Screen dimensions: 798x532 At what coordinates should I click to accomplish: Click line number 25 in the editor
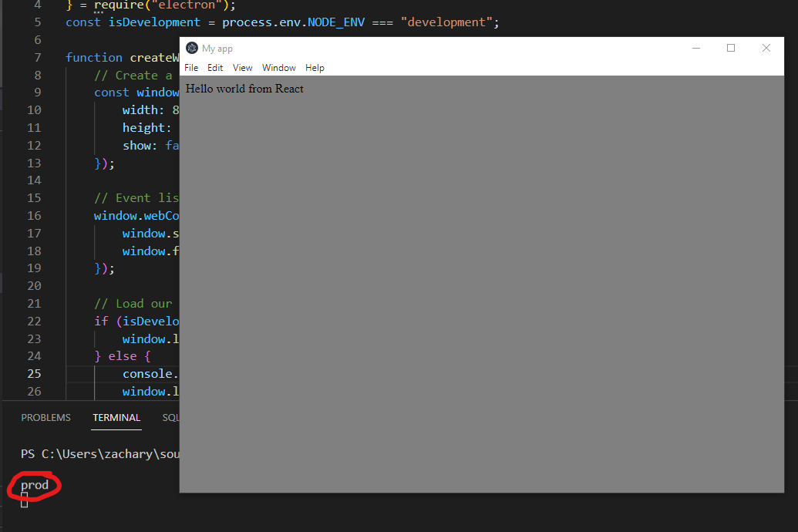coord(34,373)
